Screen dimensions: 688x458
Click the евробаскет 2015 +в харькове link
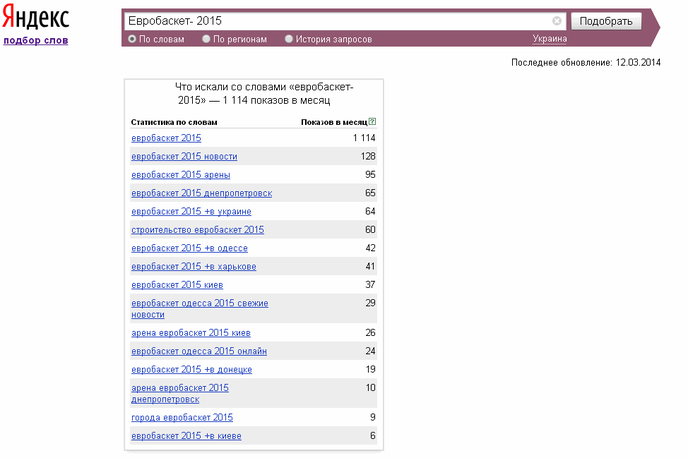(193, 267)
